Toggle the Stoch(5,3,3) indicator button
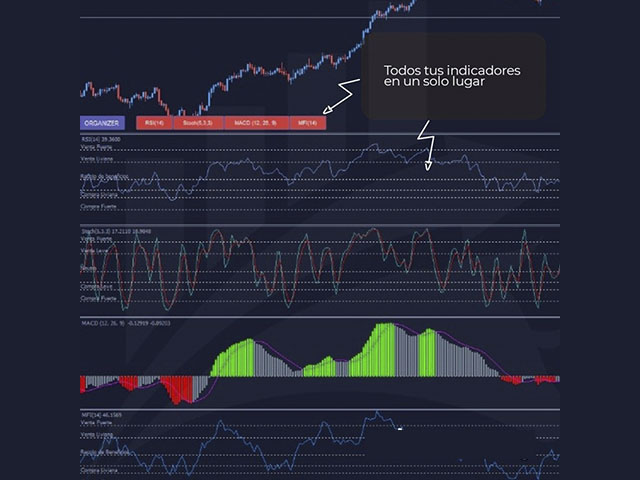640x480 pixels. click(198, 123)
